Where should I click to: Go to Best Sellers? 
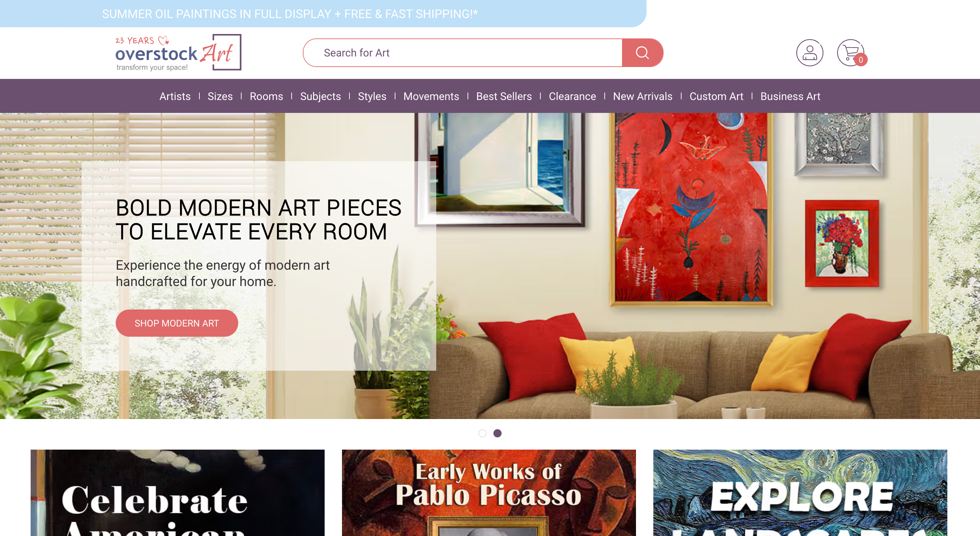pos(504,96)
